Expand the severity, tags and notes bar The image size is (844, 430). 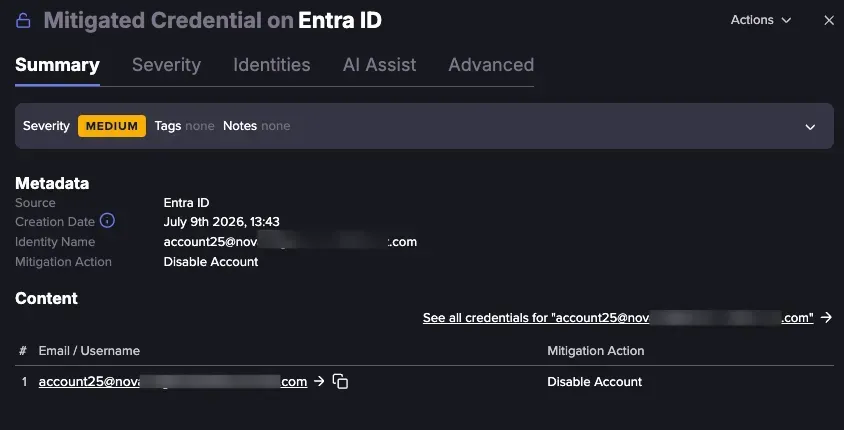click(810, 127)
